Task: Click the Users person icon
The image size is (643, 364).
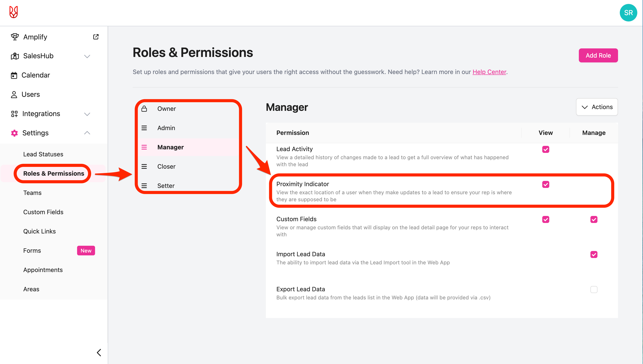Action: pos(14,94)
